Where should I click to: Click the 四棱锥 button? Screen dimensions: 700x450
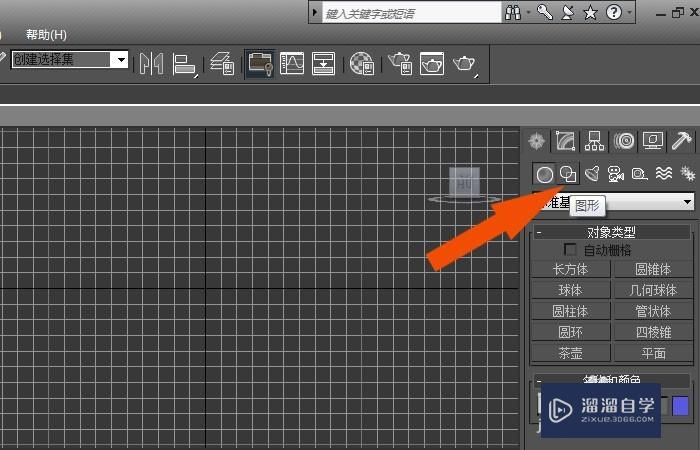pyautogui.click(x=653, y=332)
